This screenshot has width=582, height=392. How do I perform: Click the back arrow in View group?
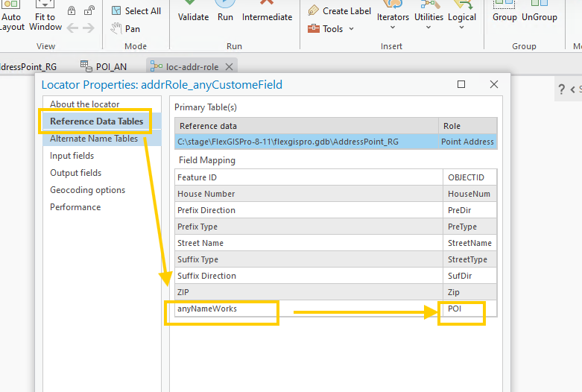tap(72, 28)
